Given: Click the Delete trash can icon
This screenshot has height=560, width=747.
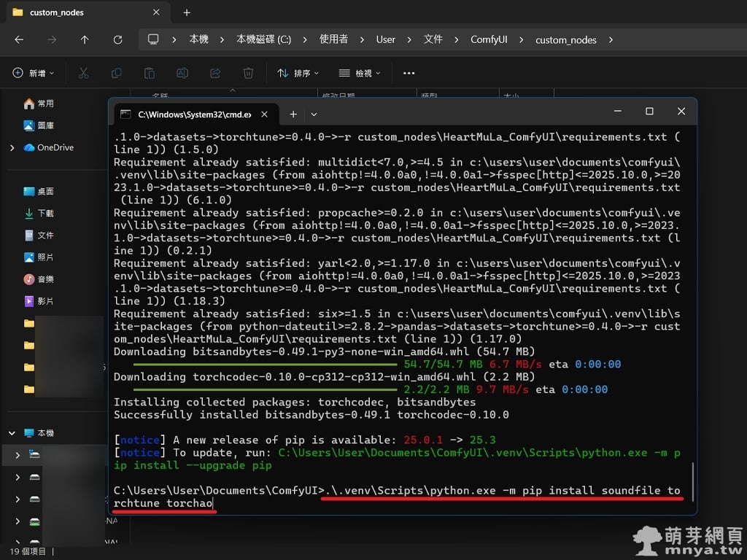Looking at the screenshot, I should (248, 73).
